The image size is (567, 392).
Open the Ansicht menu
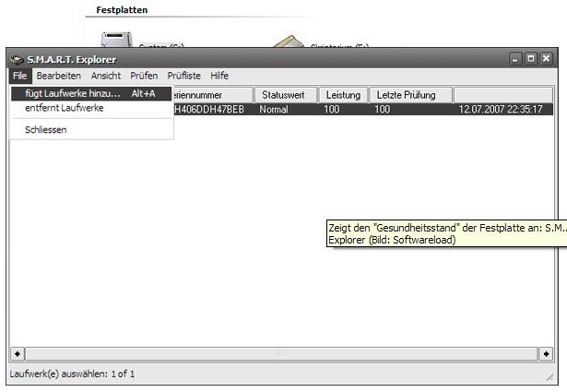(106, 76)
